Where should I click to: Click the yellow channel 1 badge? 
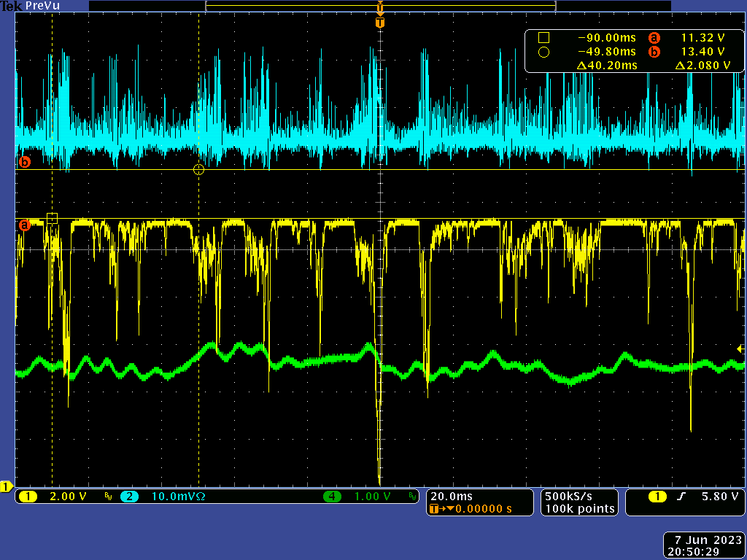(x=28, y=497)
